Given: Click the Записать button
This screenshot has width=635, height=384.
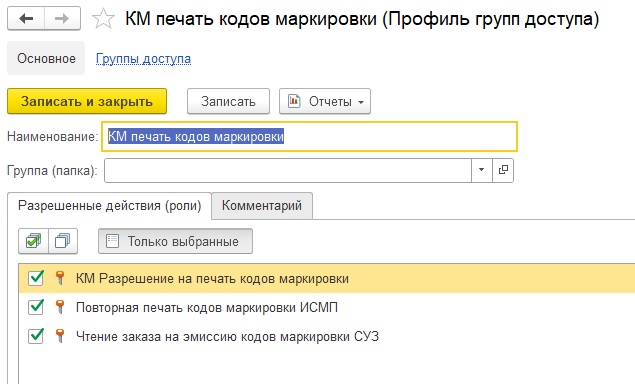Looking at the screenshot, I should tap(228, 101).
